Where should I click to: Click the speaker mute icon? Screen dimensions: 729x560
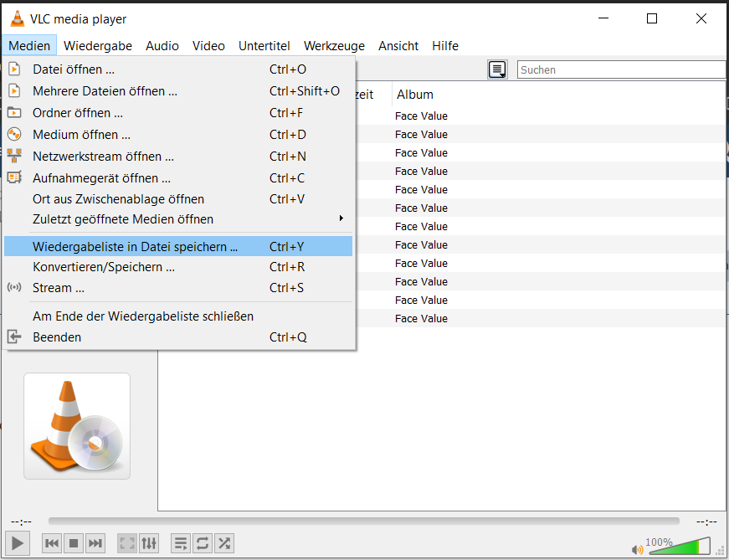[638, 550]
